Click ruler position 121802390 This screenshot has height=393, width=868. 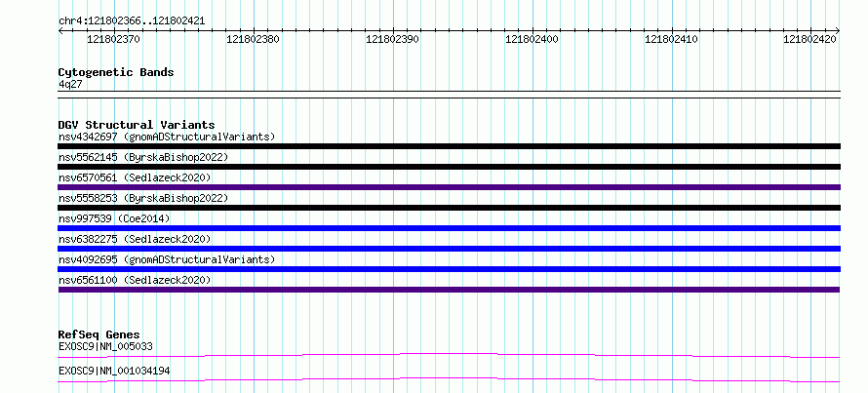[392, 40]
